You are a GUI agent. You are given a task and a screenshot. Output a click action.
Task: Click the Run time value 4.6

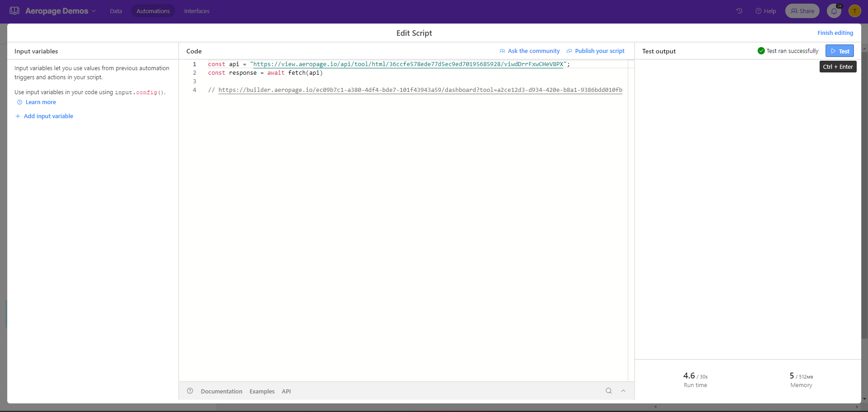tap(689, 376)
